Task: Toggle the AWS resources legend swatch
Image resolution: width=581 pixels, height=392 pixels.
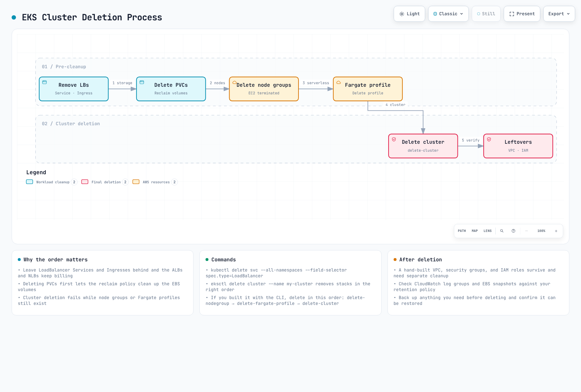Action: tap(136, 182)
